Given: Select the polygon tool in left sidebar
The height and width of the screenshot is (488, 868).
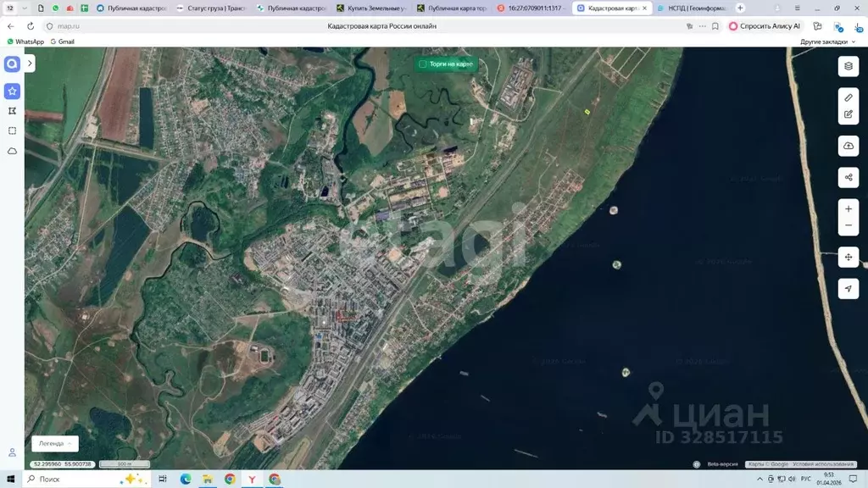Looking at the screenshot, I should pyautogui.click(x=12, y=111).
